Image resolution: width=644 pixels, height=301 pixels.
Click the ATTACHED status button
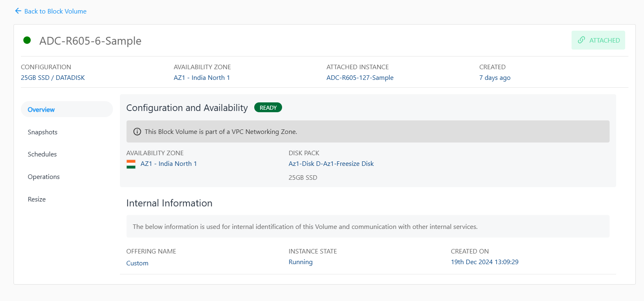598,40
